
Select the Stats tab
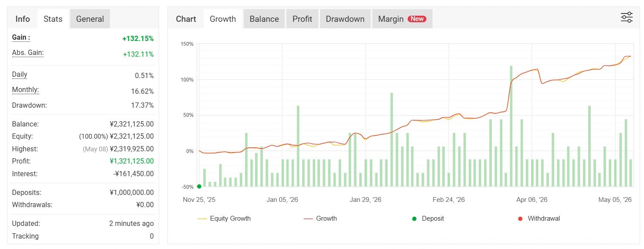(x=53, y=19)
